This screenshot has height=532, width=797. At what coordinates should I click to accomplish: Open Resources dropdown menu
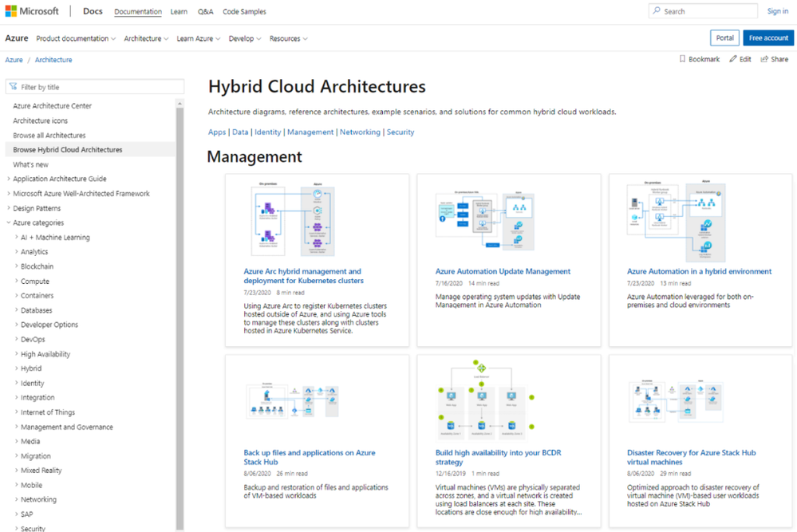288,38
